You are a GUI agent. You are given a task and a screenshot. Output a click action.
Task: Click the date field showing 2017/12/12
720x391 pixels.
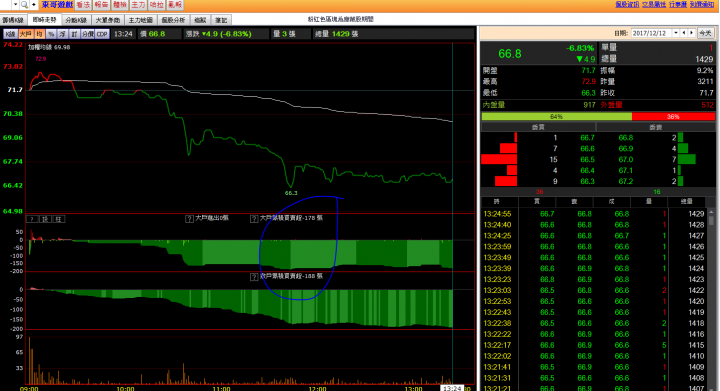pyautogui.click(x=652, y=33)
